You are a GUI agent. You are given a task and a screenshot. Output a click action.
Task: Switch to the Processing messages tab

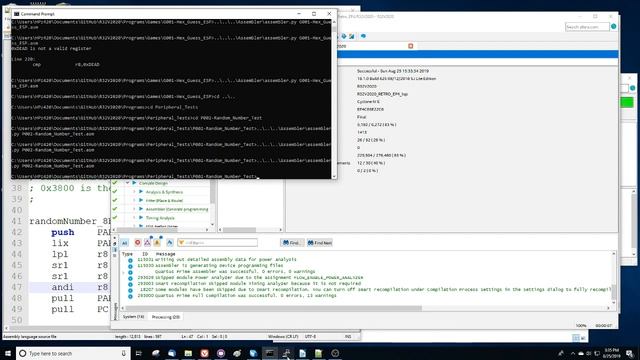pos(166,317)
